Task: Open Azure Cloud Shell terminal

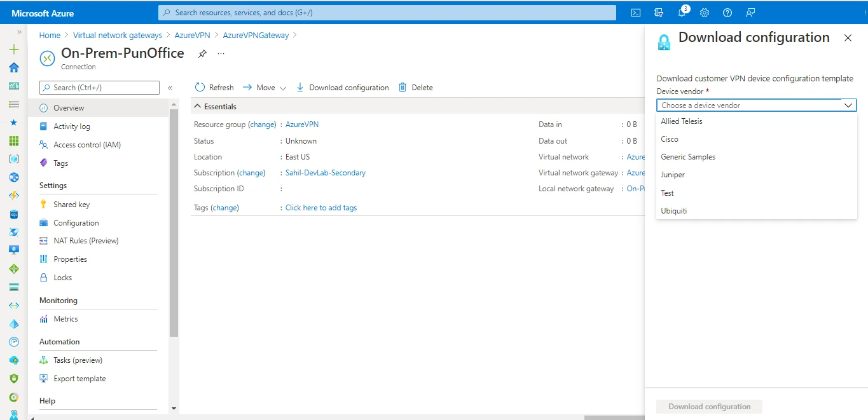Action: (635, 12)
